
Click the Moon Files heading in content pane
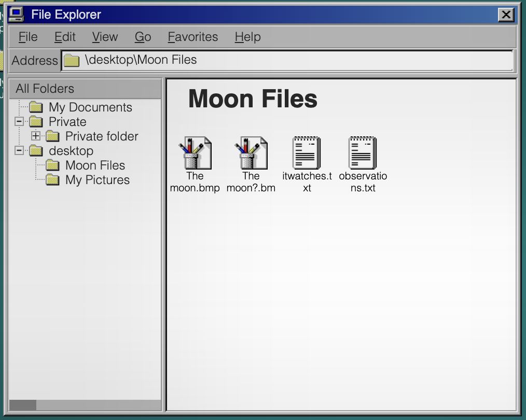point(253,99)
